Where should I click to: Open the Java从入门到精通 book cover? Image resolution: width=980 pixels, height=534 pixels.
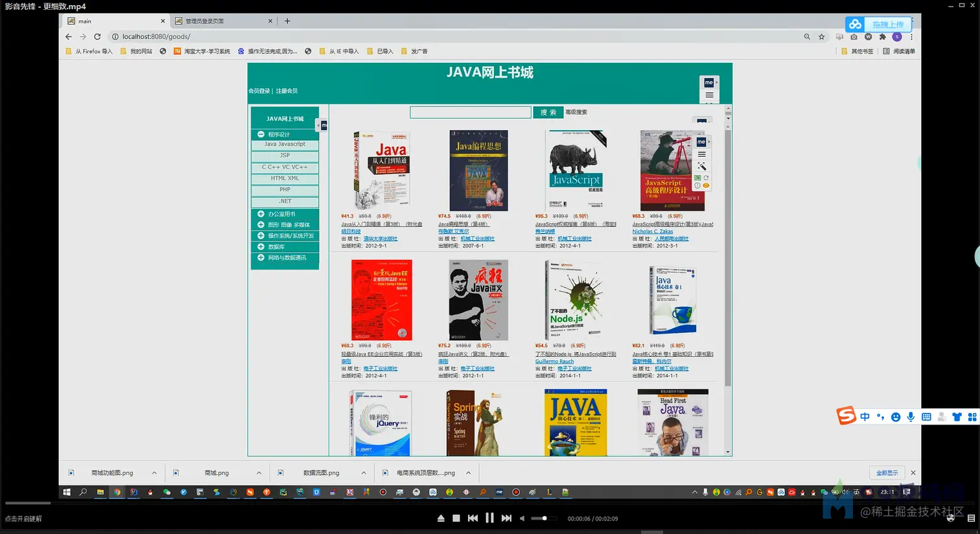point(382,170)
